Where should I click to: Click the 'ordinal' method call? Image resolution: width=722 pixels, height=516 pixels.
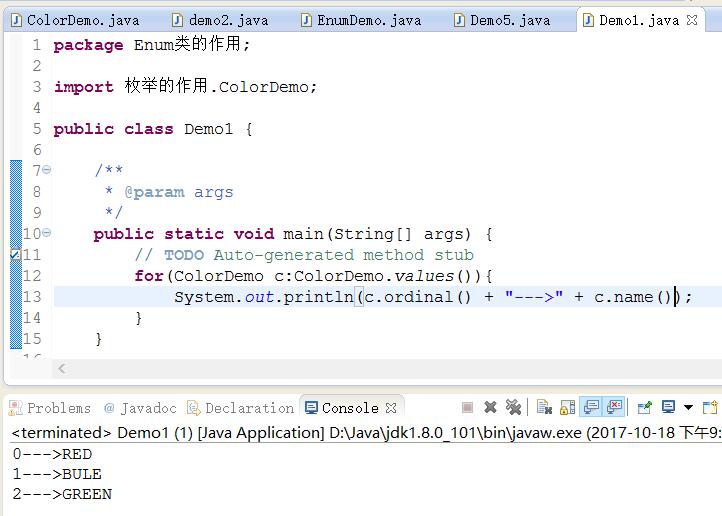(x=418, y=297)
